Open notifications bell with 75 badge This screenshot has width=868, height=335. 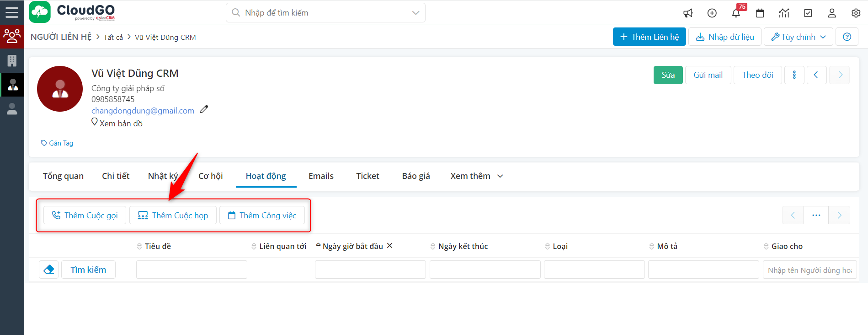click(736, 13)
